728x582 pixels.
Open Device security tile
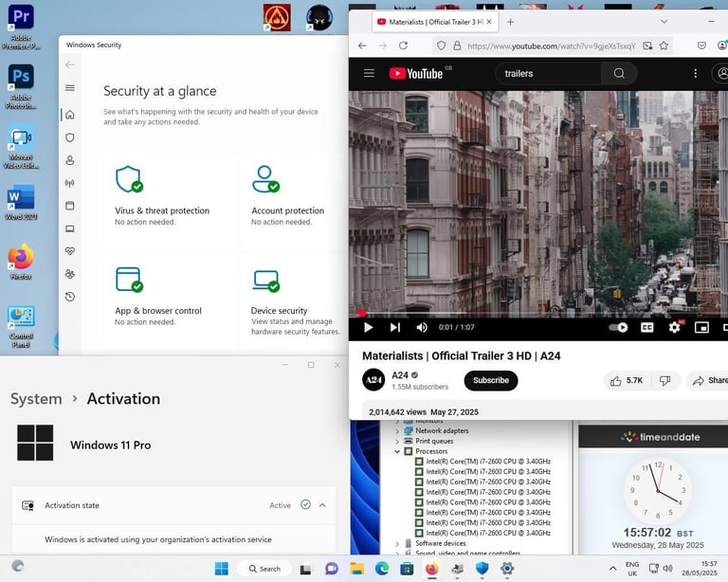coord(295,300)
